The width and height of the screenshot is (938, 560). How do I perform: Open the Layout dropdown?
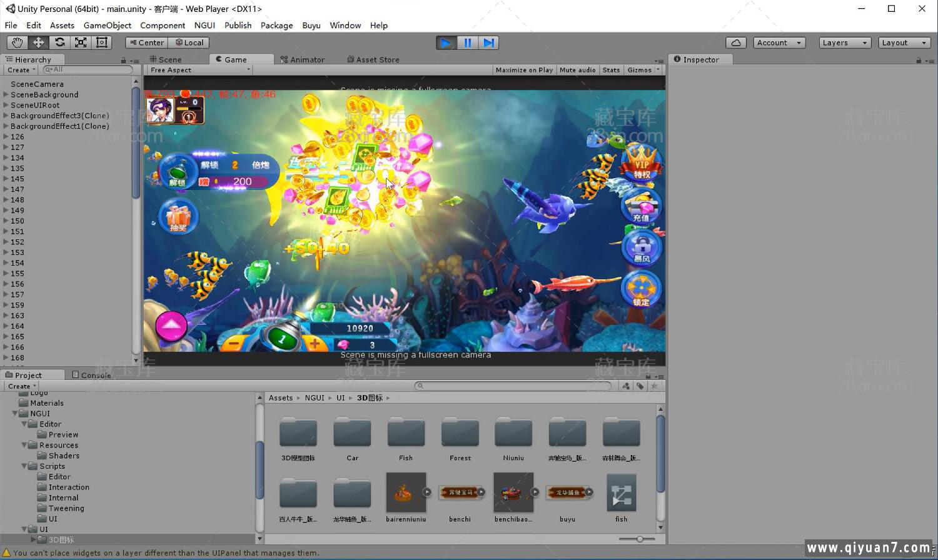point(904,42)
